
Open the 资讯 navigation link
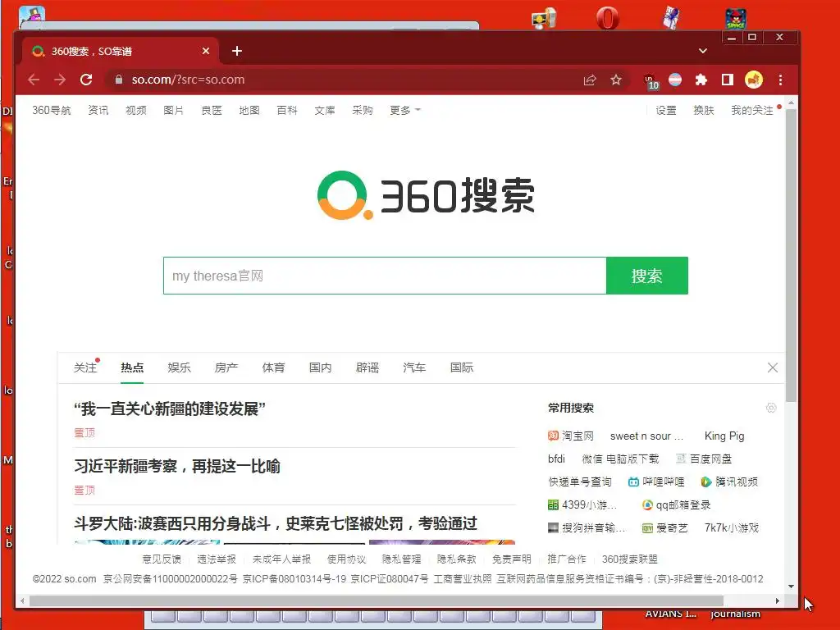(x=98, y=111)
